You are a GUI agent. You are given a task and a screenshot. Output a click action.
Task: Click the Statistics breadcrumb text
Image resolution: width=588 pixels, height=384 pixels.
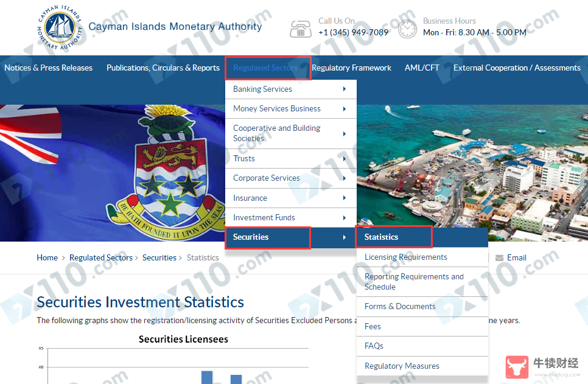[203, 257]
